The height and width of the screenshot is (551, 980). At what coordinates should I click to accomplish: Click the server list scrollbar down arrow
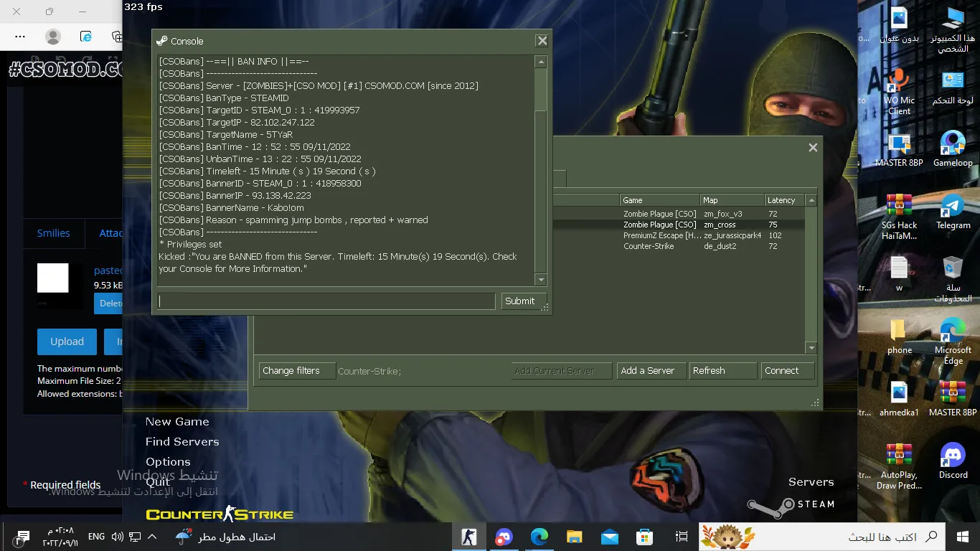[811, 348]
